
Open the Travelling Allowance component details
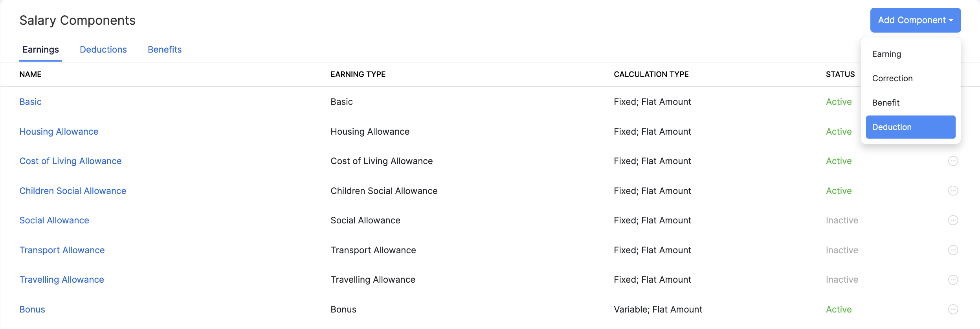click(x=62, y=279)
